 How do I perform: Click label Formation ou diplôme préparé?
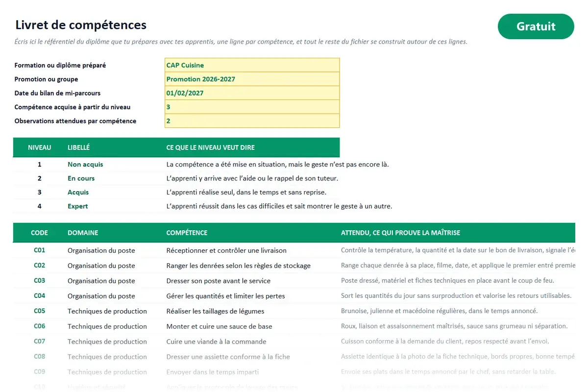pos(60,65)
